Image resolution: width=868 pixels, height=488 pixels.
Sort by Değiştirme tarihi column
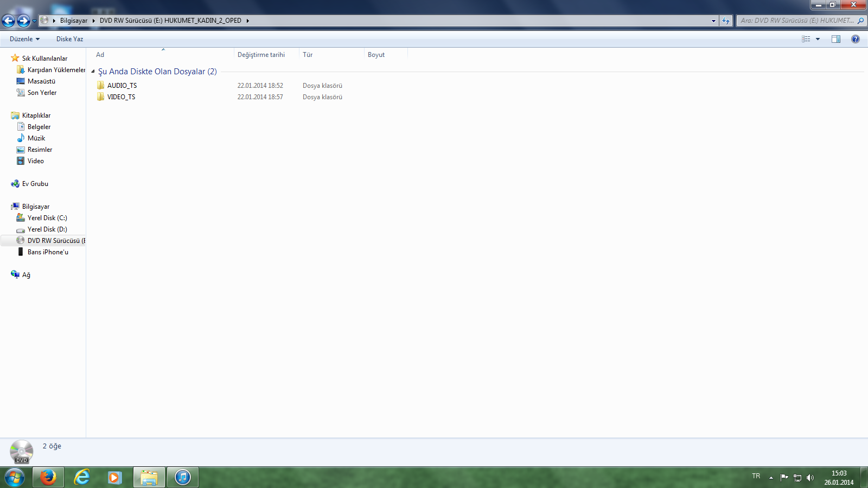[266, 55]
